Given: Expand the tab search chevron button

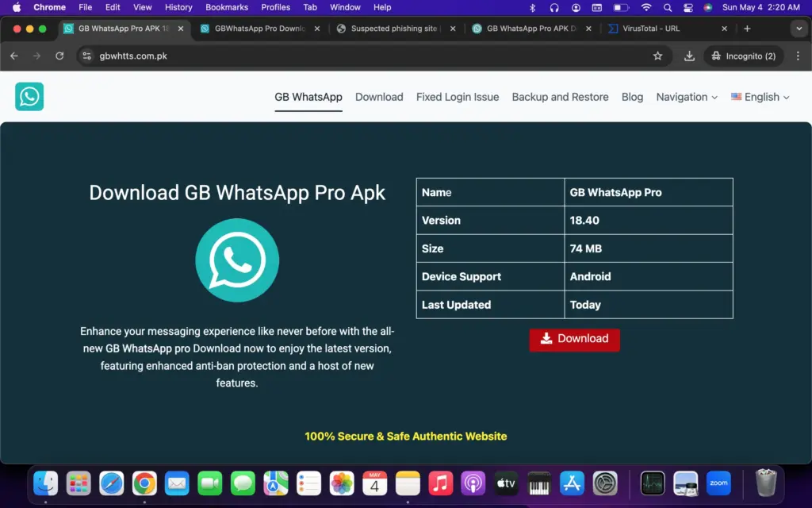Looking at the screenshot, I should [799, 29].
